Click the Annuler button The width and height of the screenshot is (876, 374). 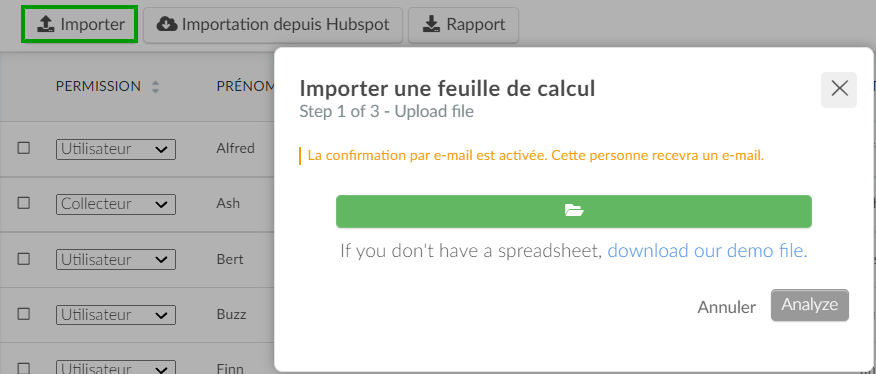click(726, 307)
